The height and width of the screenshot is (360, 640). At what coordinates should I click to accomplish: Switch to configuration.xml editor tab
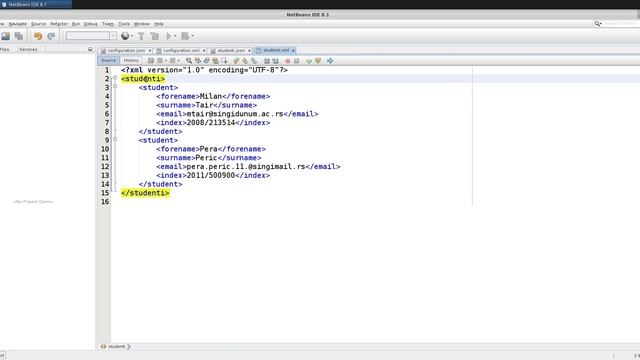(181, 51)
